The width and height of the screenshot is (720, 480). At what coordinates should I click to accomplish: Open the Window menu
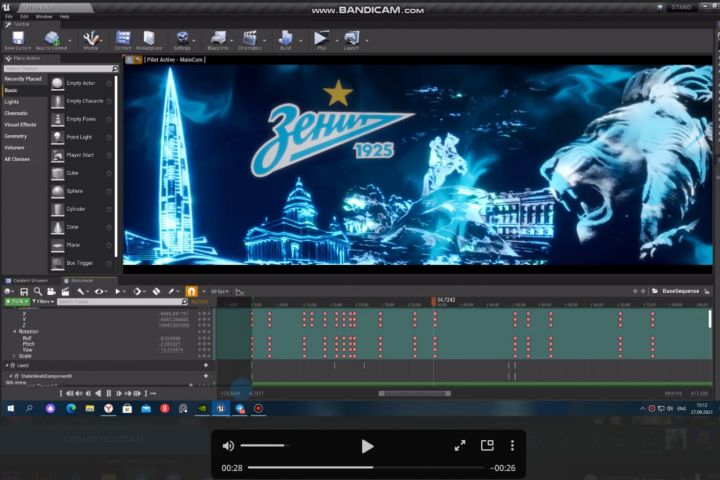click(44, 17)
